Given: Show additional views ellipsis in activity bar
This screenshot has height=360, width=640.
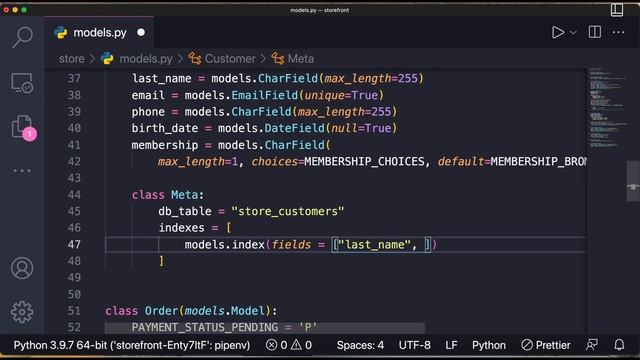Looking at the screenshot, I should (22, 171).
